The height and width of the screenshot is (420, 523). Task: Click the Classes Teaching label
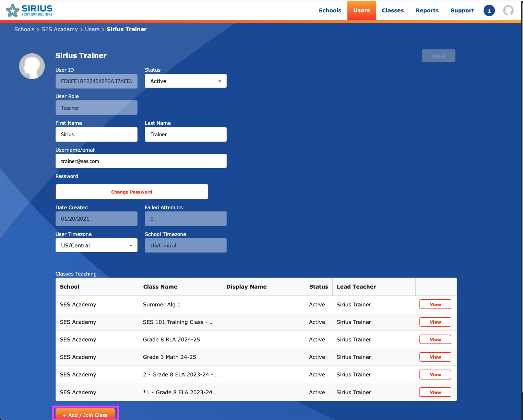point(76,273)
